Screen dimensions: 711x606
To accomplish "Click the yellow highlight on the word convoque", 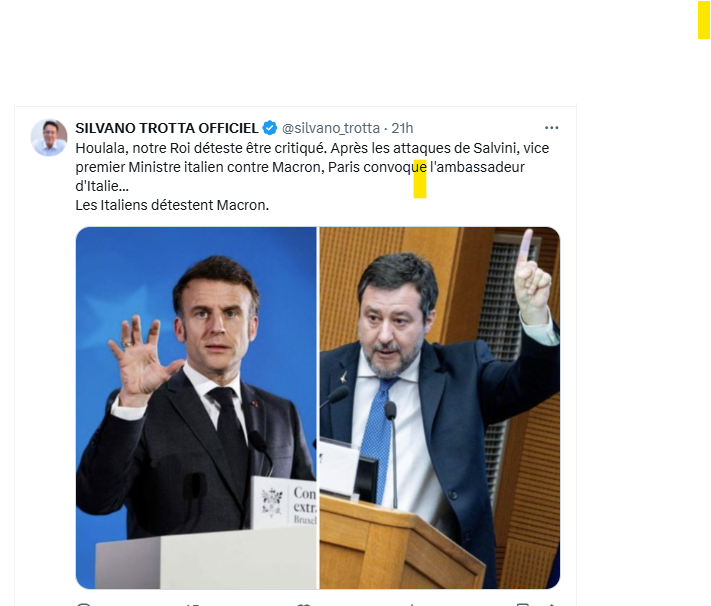I will pyautogui.click(x=420, y=179).
